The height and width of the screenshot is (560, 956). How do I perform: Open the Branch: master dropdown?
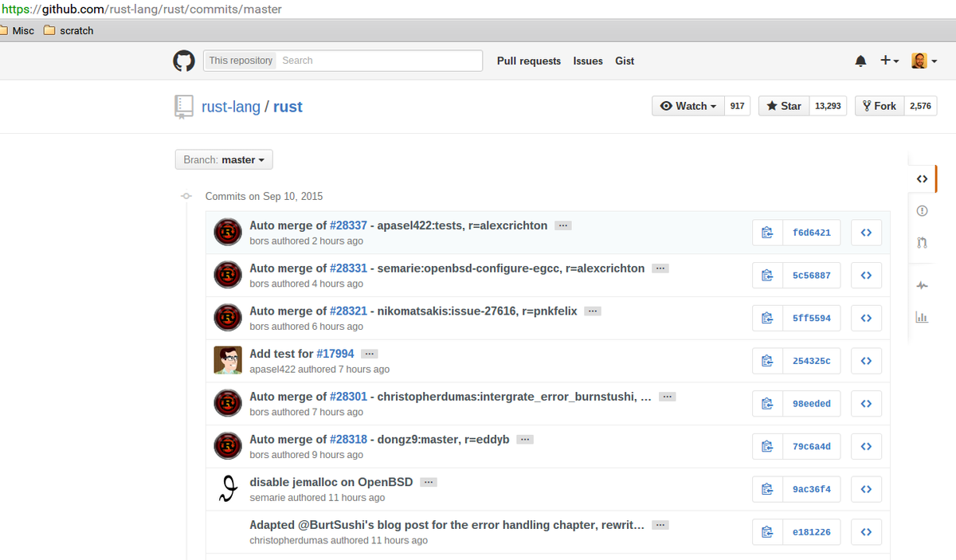pos(224,159)
